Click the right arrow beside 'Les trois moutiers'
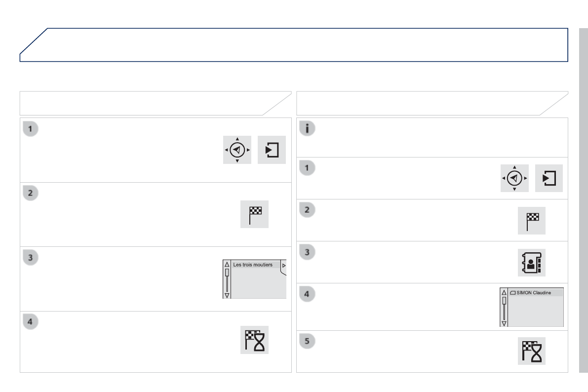Screen dimensions: 588x392 284,266
